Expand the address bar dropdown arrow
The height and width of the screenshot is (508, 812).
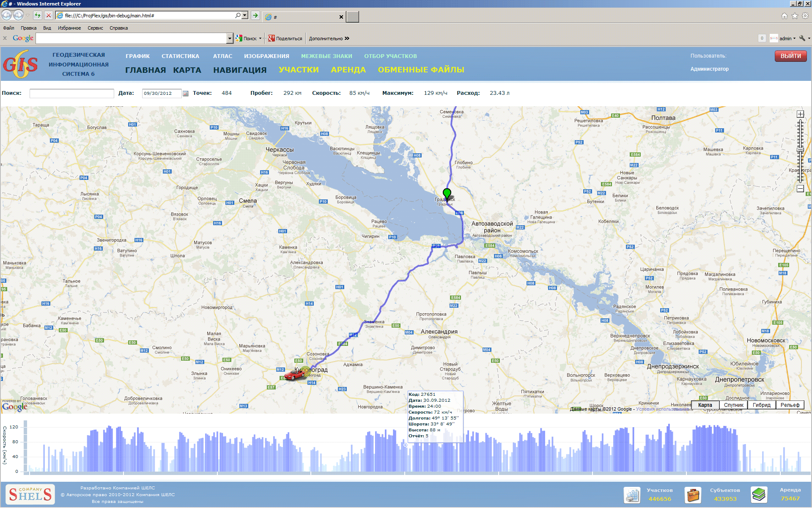click(245, 16)
